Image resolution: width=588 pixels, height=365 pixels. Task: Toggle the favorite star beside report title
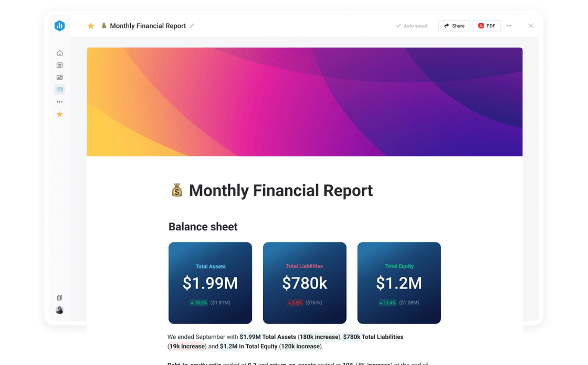point(91,26)
